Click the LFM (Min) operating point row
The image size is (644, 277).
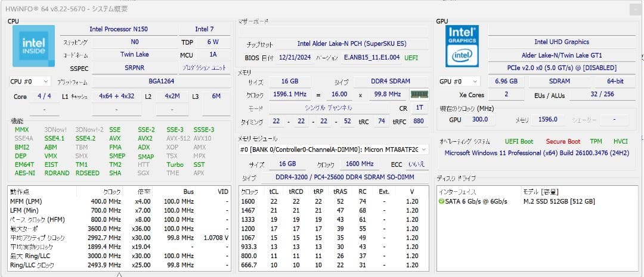[119, 210]
